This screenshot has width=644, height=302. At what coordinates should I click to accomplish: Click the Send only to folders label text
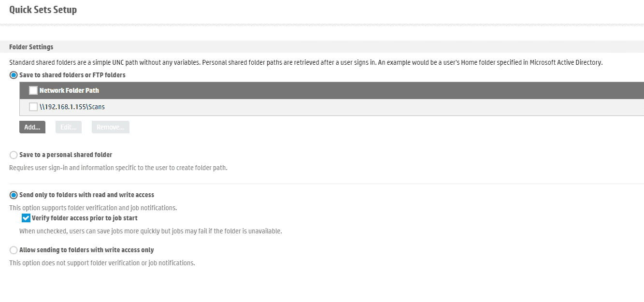click(x=86, y=195)
